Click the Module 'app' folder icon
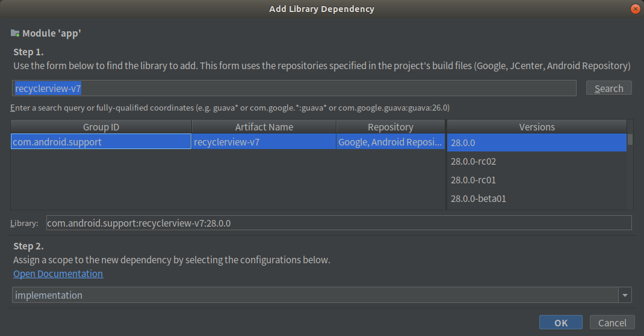The image size is (644, 336). (x=15, y=33)
